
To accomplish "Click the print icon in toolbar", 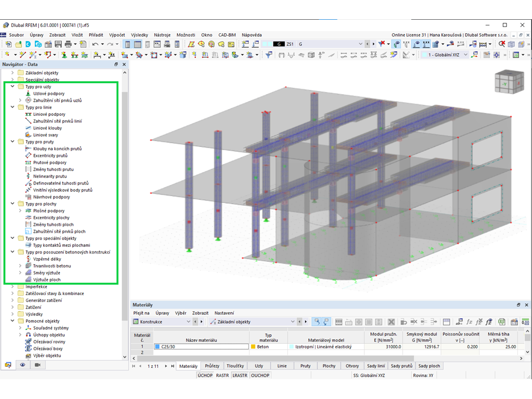I will (x=68, y=44).
